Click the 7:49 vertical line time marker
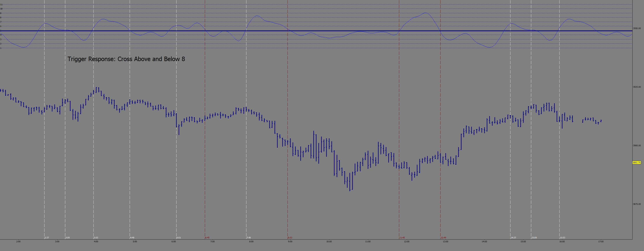Screen dimensions: 644x251 249,238
